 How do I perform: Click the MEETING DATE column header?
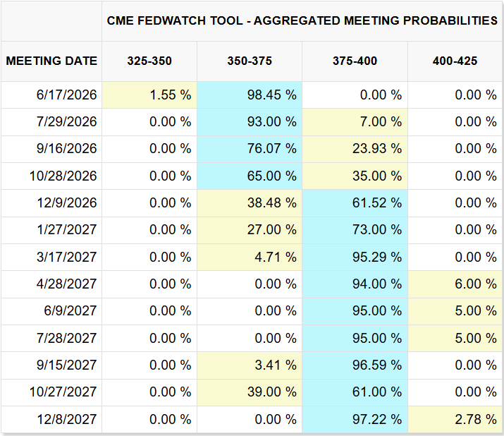[51, 61]
